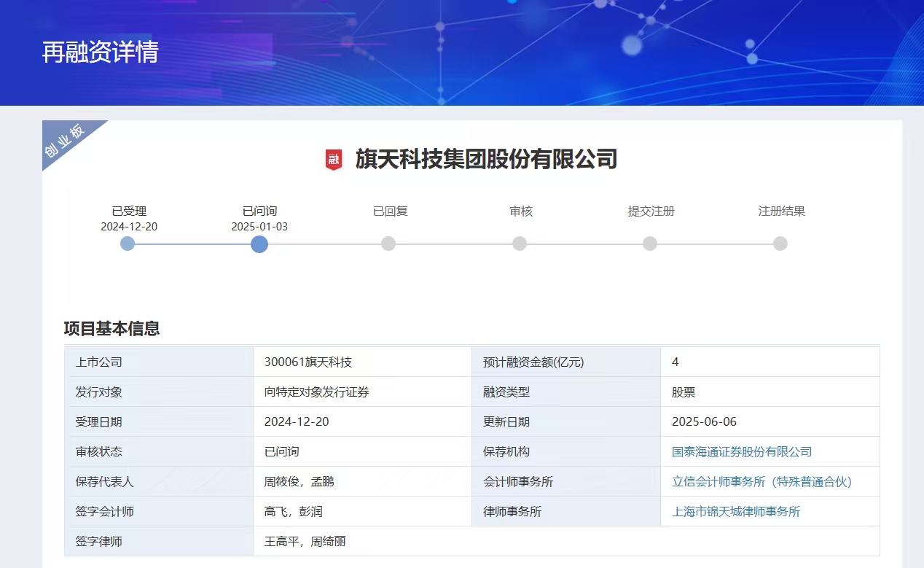
Task: Click the value 300061旗天科技
Action: tap(308, 362)
